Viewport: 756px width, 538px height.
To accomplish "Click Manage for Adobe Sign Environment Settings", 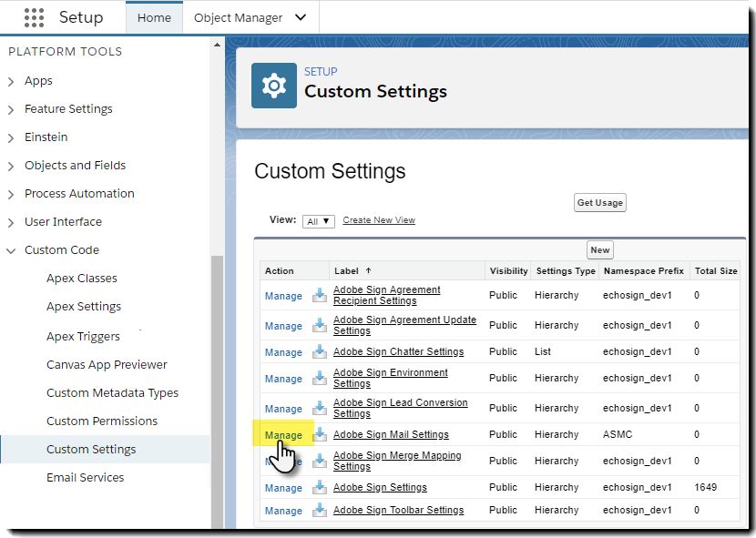I will (283, 379).
